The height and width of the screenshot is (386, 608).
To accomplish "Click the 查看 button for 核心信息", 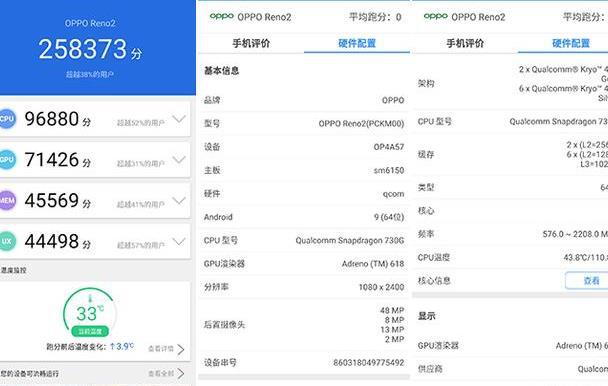I will click(x=587, y=280).
